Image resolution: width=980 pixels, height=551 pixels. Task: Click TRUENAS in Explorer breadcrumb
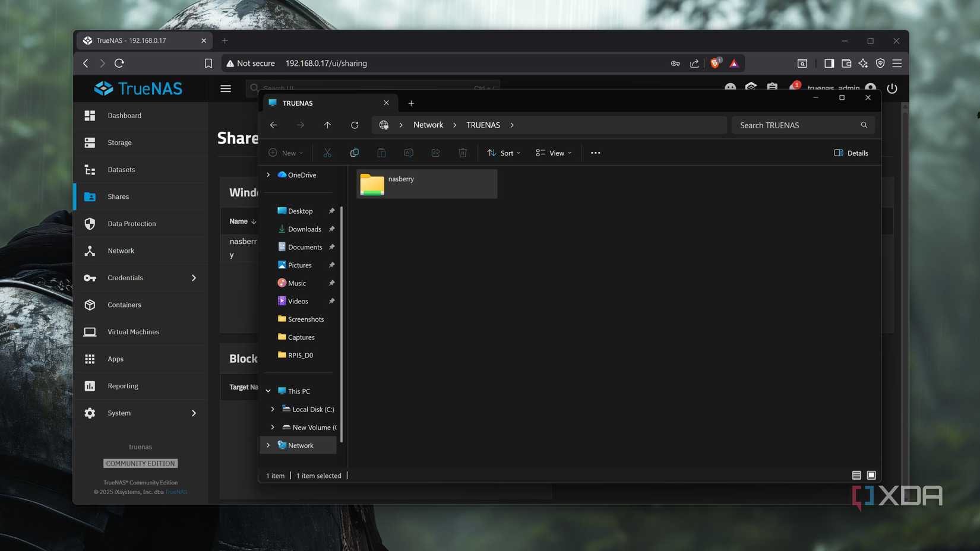click(483, 125)
